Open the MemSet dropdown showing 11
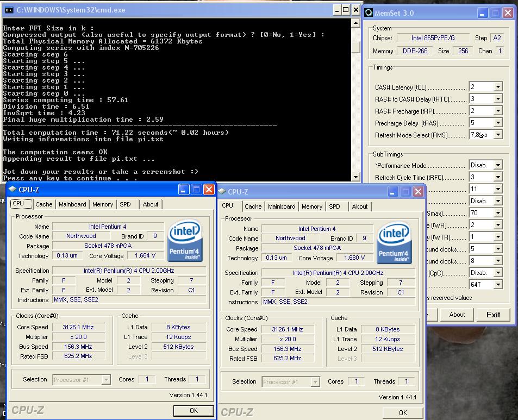 [498, 189]
